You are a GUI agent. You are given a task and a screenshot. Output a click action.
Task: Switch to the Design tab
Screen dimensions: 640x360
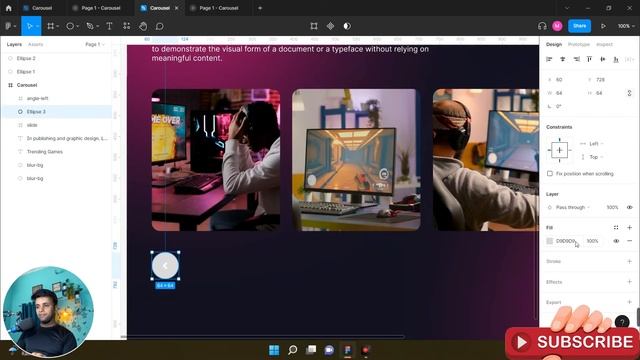(554, 44)
